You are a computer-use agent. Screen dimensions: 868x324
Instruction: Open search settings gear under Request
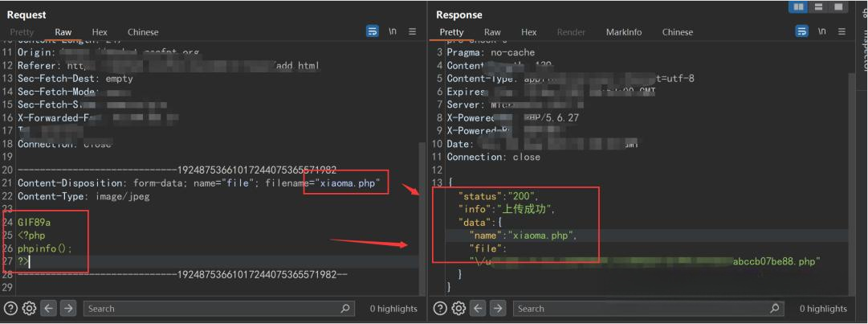click(30, 309)
